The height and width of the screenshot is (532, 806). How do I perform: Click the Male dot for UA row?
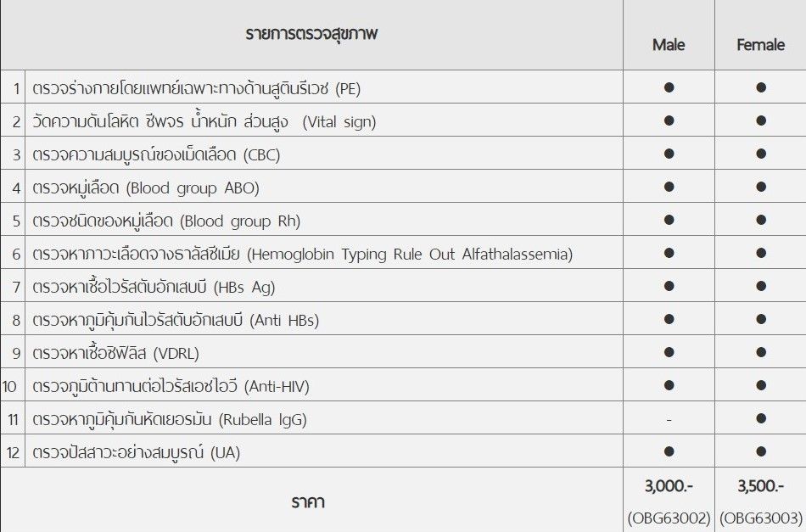click(669, 451)
